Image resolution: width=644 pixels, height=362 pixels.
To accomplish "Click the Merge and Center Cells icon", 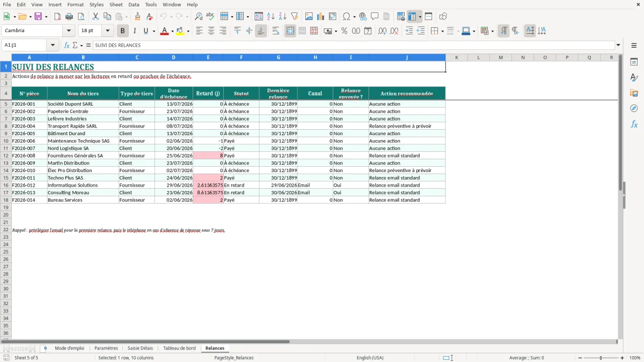I will (290, 31).
